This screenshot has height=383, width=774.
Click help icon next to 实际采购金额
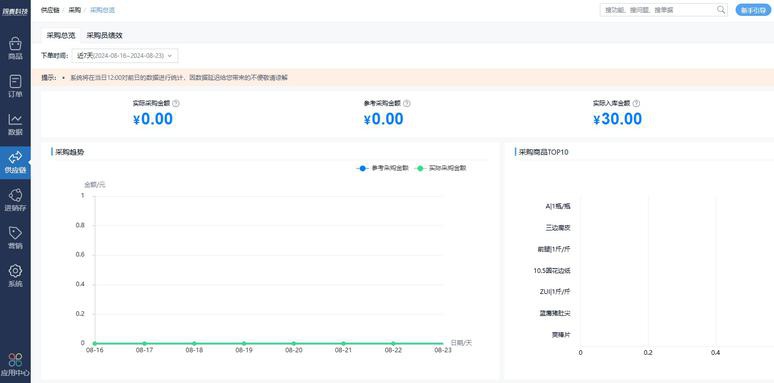tap(176, 104)
